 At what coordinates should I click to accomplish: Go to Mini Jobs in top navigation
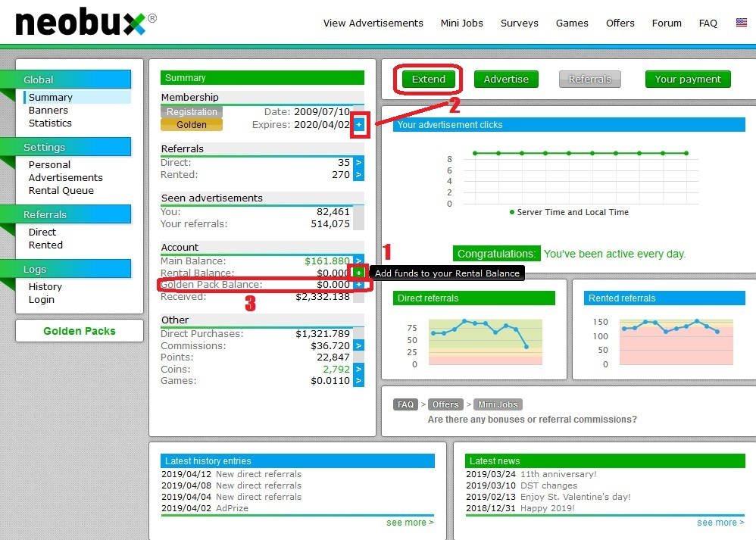tap(461, 23)
